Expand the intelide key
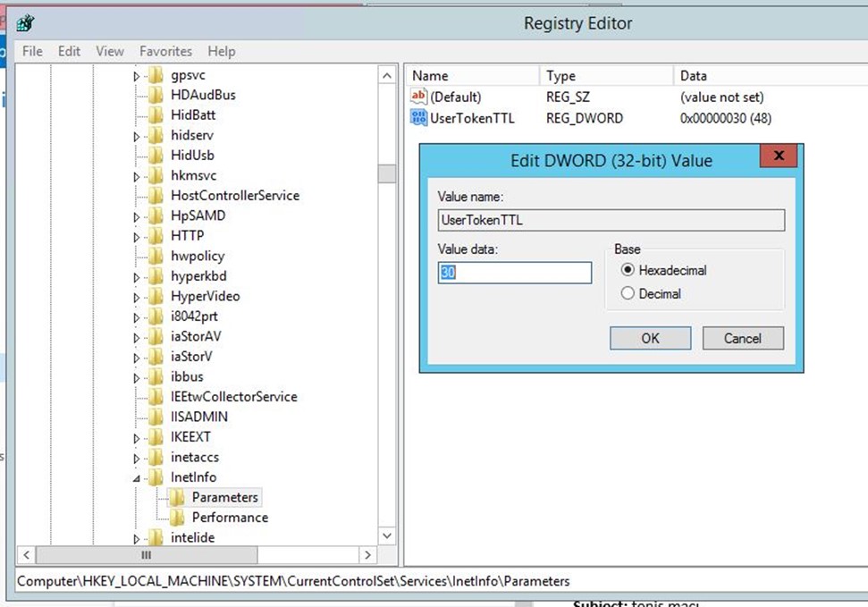 (x=137, y=538)
